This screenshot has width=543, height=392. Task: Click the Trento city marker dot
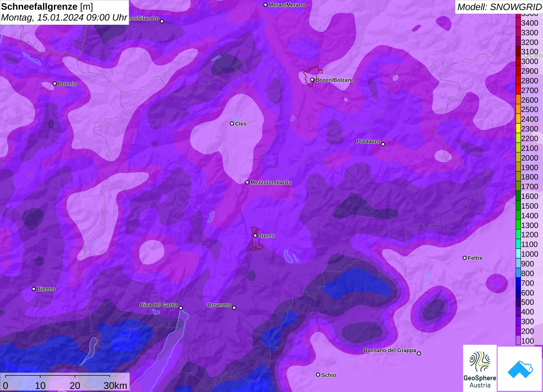(255, 235)
